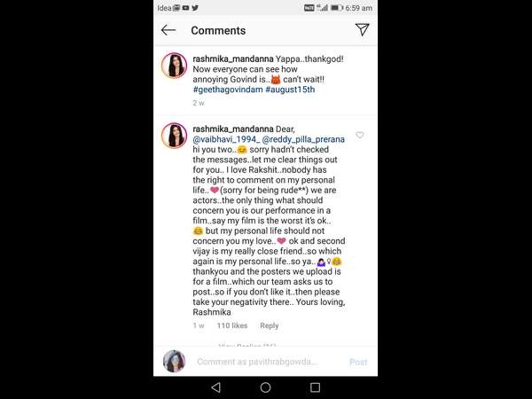Open the #august15th hashtag
532x399 pixels.
click(290, 90)
